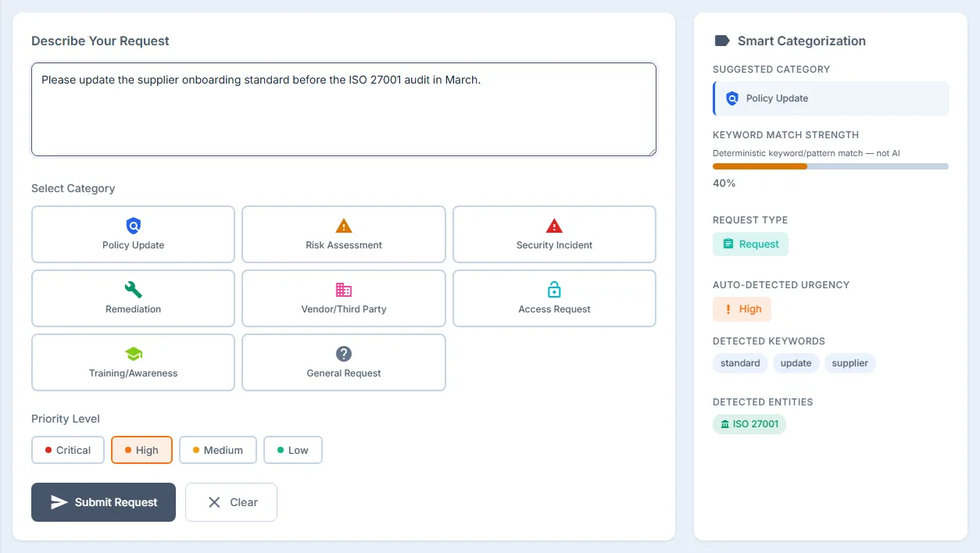Click the keyword match strength progress bar
The image size is (980, 553).
pos(831,166)
